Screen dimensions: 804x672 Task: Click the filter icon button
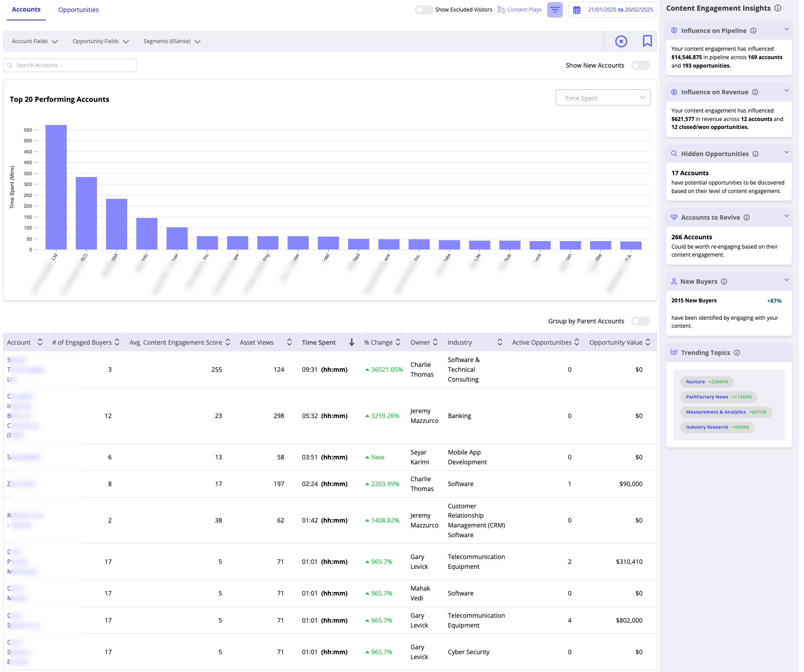pos(555,10)
